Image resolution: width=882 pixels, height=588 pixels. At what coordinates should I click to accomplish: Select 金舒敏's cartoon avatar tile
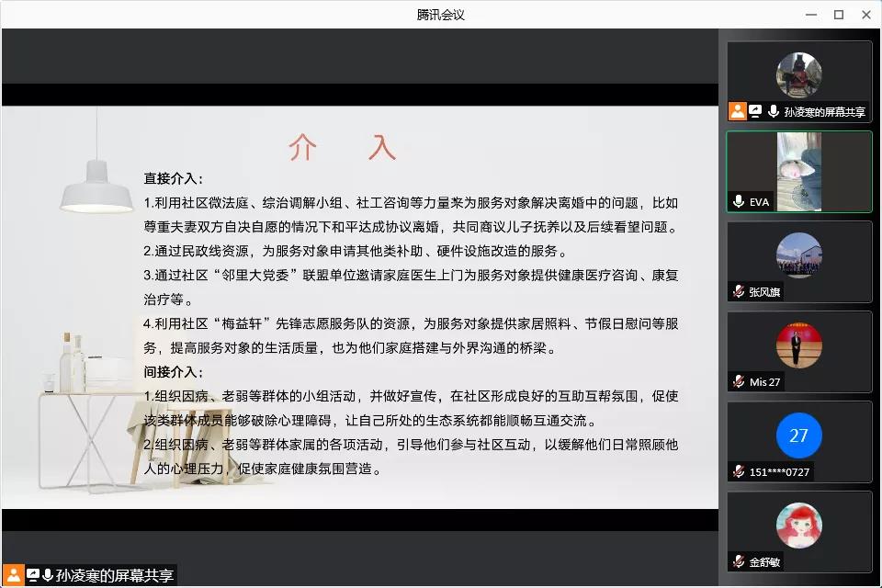coord(798,526)
